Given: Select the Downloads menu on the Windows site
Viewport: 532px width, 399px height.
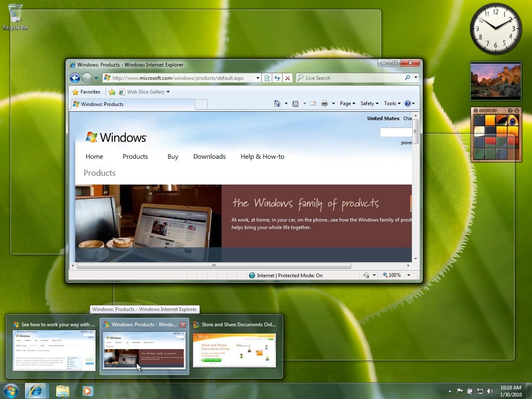Looking at the screenshot, I should [x=209, y=157].
